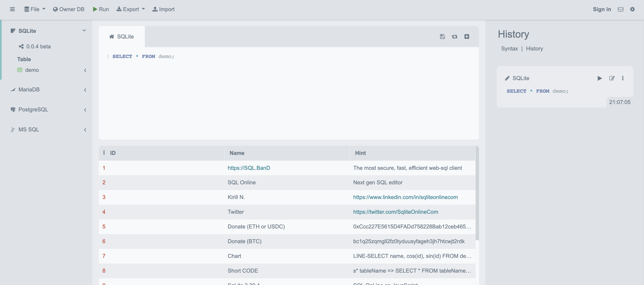Expand the demo table chevron
Viewport: 644px width, 285px height.
click(85, 70)
